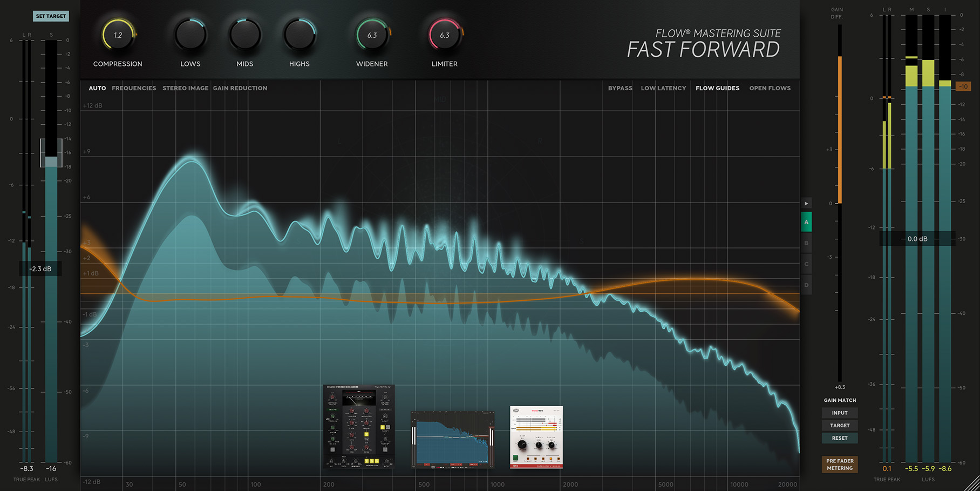
Task: Select snapshot D
Action: (806, 285)
